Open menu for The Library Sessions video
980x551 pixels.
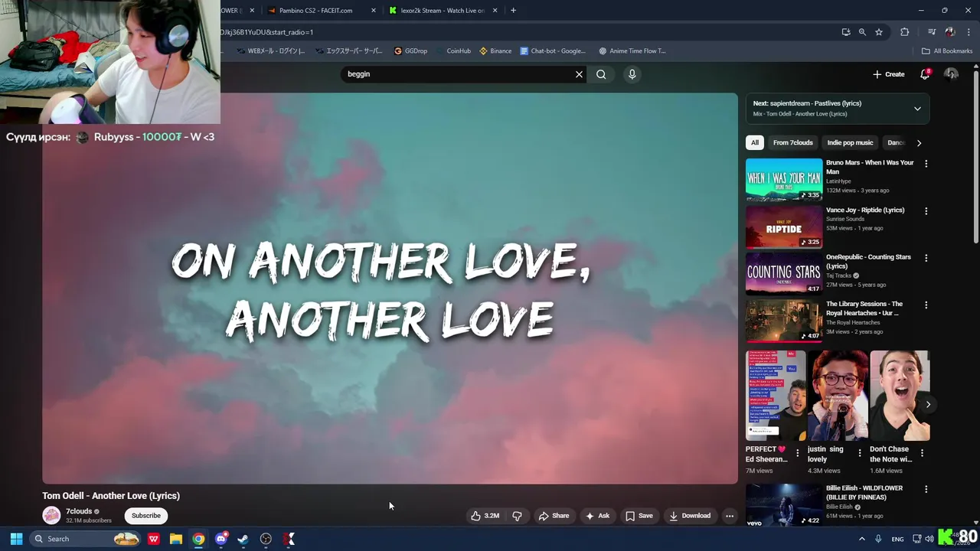[926, 305]
